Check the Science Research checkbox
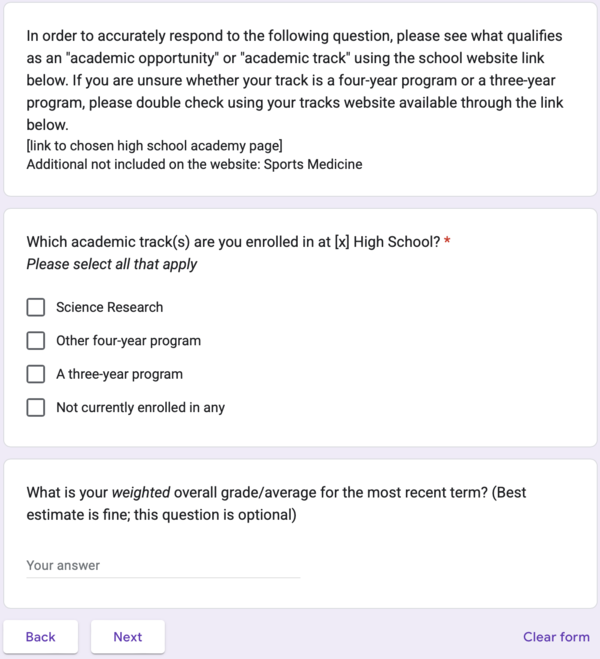600x659 pixels. point(36,307)
